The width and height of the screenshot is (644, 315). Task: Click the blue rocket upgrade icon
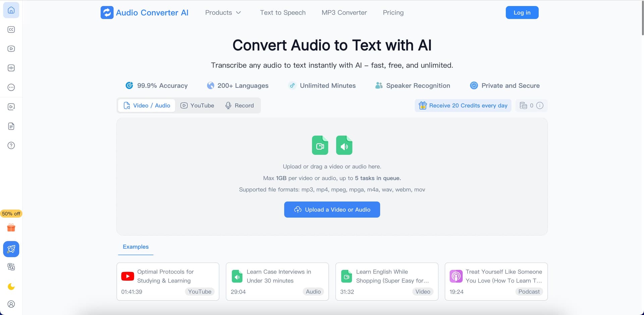pos(11,249)
